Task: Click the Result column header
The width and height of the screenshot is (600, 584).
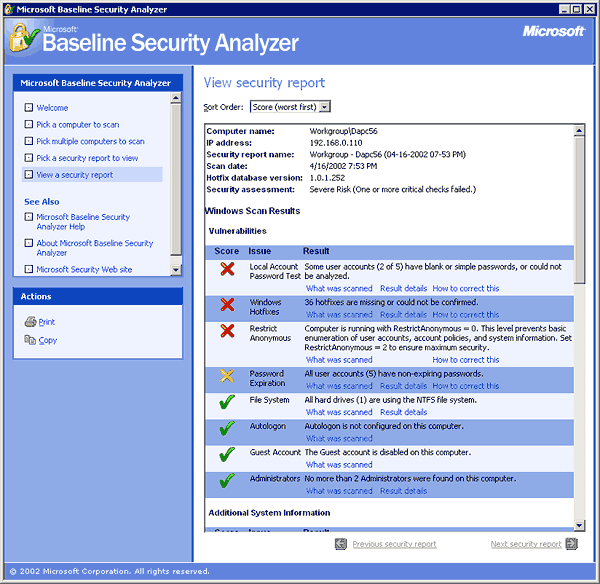Action: coord(316,251)
